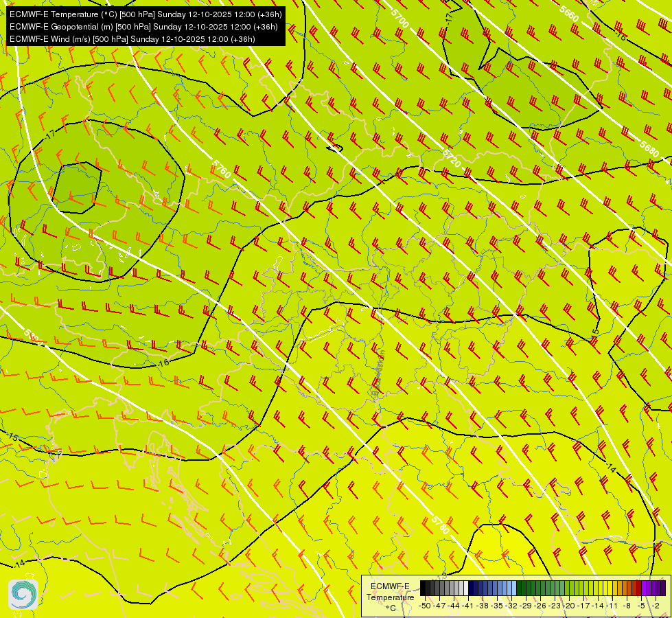Pick the black swatch at -50 in legend

click(x=425, y=588)
